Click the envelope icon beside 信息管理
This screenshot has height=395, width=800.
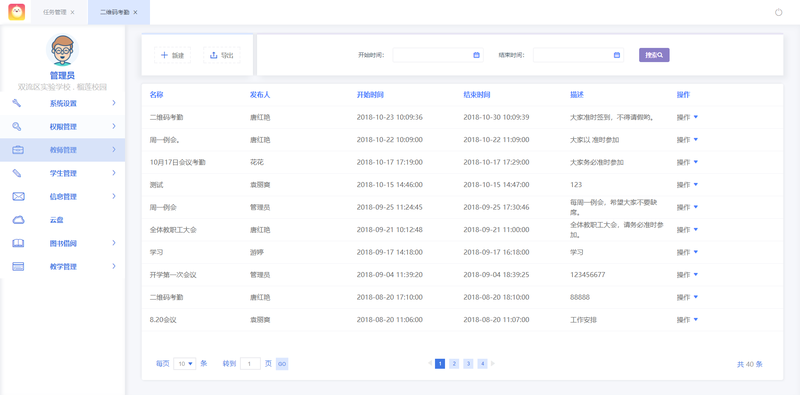pos(18,196)
